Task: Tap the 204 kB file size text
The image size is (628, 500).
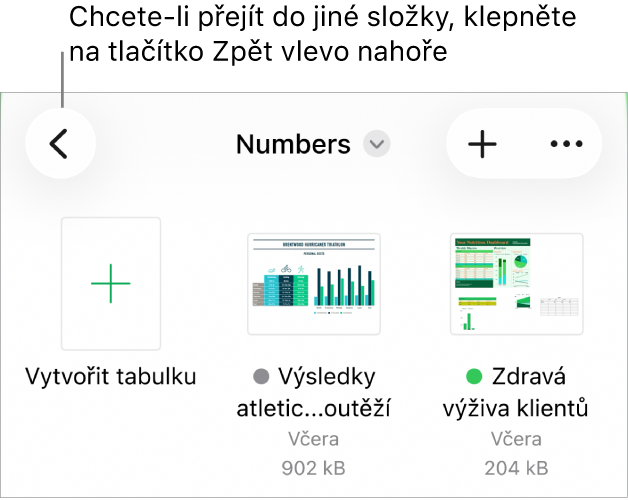Action: (516, 468)
